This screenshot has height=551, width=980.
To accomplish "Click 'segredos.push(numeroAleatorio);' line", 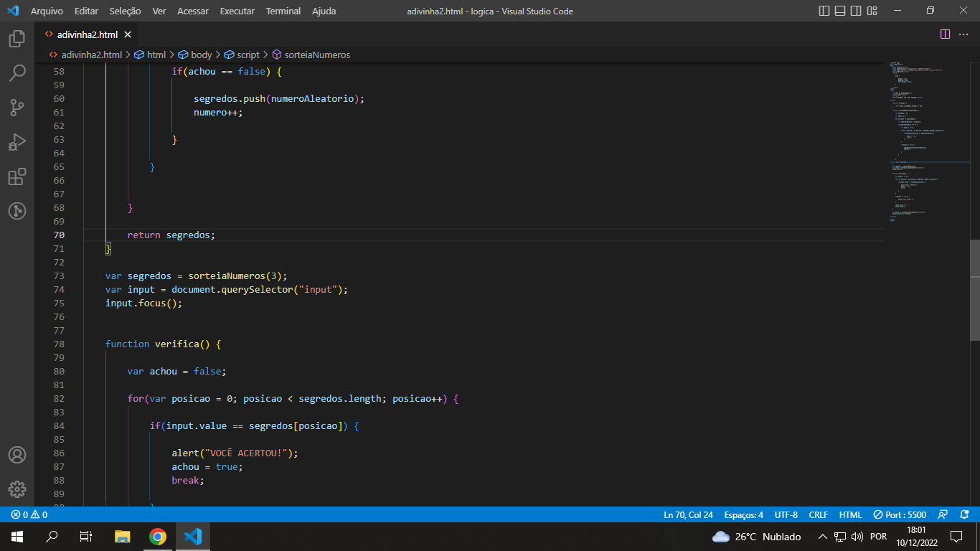I will point(279,98).
